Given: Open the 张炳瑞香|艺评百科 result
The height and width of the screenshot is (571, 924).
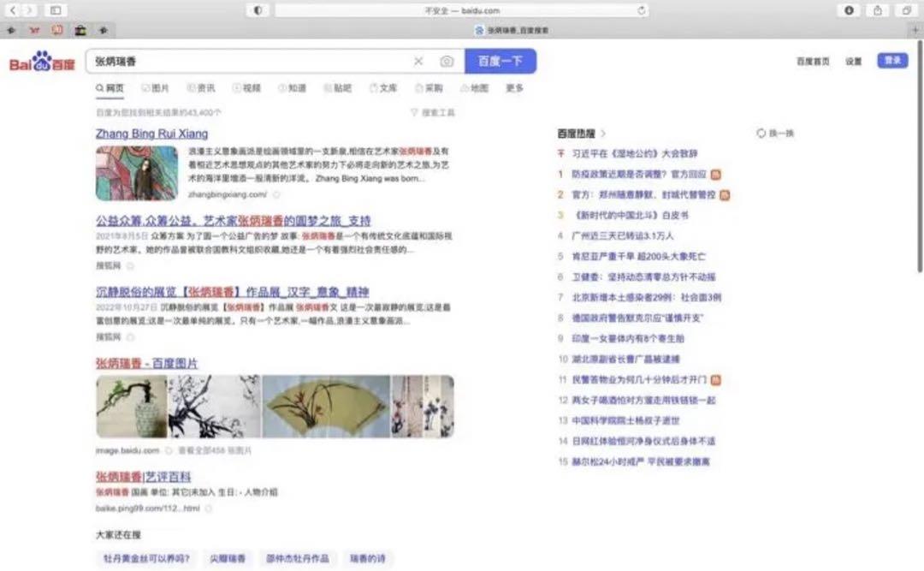Looking at the screenshot, I should pos(143,477).
